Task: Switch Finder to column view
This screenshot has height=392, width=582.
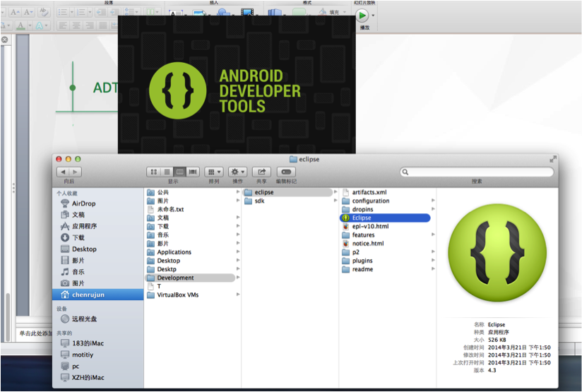Action: click(179, 172)
